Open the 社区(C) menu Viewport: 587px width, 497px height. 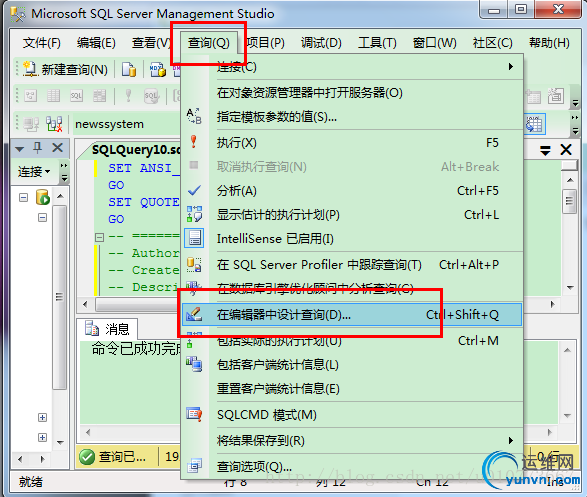pyautogui.click(x=492, y=43)
